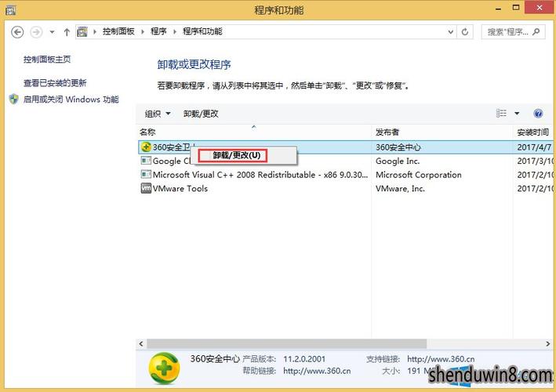
Task: Expand the recent locations dropdown arrow
Action: click(53, 32)
